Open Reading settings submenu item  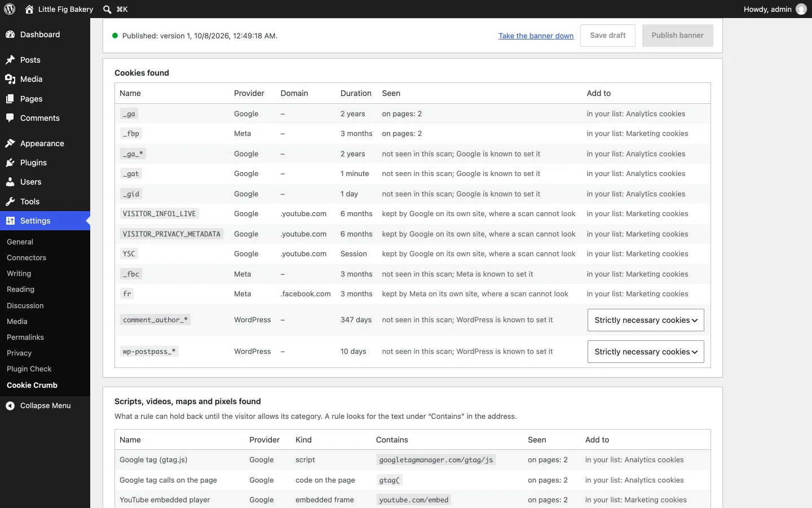pos(21,289)
